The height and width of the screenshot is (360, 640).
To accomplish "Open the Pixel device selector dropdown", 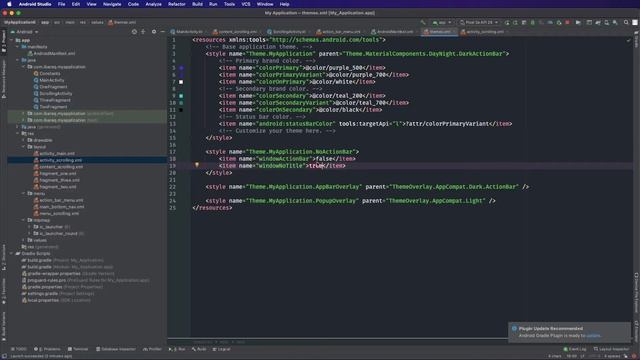I will point(478,22).
